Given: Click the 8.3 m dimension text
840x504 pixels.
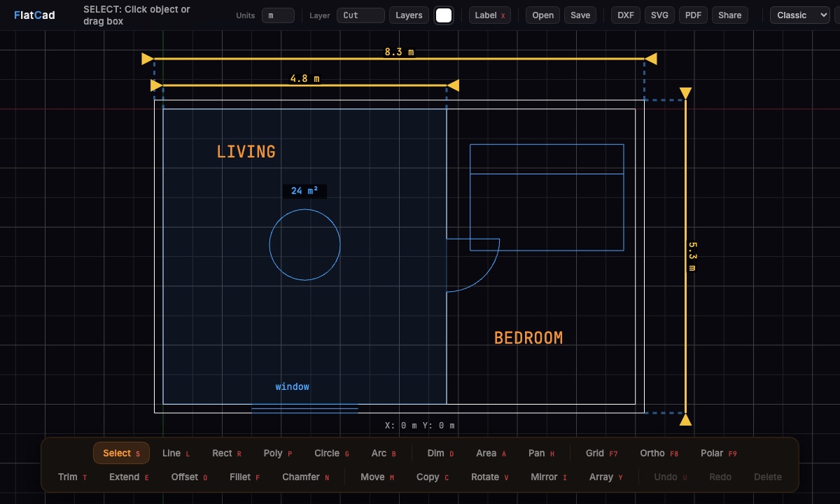Looking at the screenshot, I should (399, 52).
